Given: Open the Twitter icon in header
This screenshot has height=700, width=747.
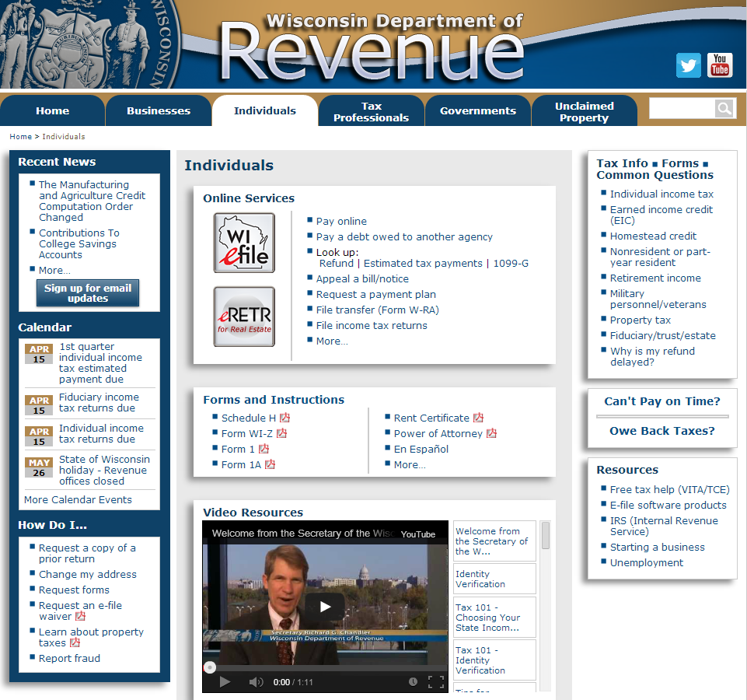Looking at the screenshot, I should click(688, 65).
